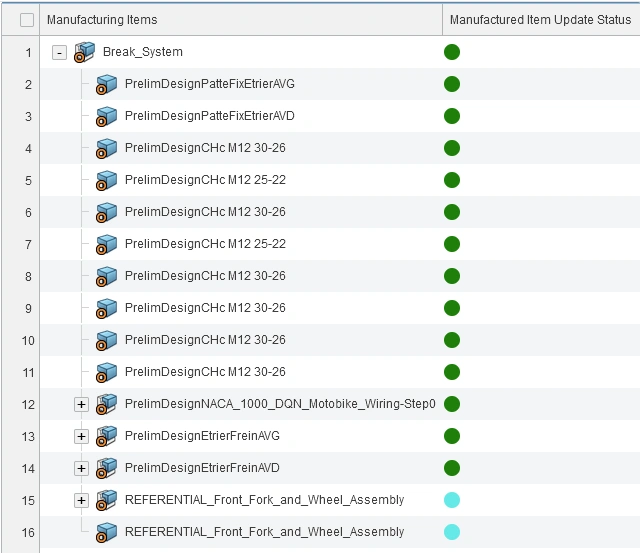Click the green status dot in row 10

(x=452, y=340)
